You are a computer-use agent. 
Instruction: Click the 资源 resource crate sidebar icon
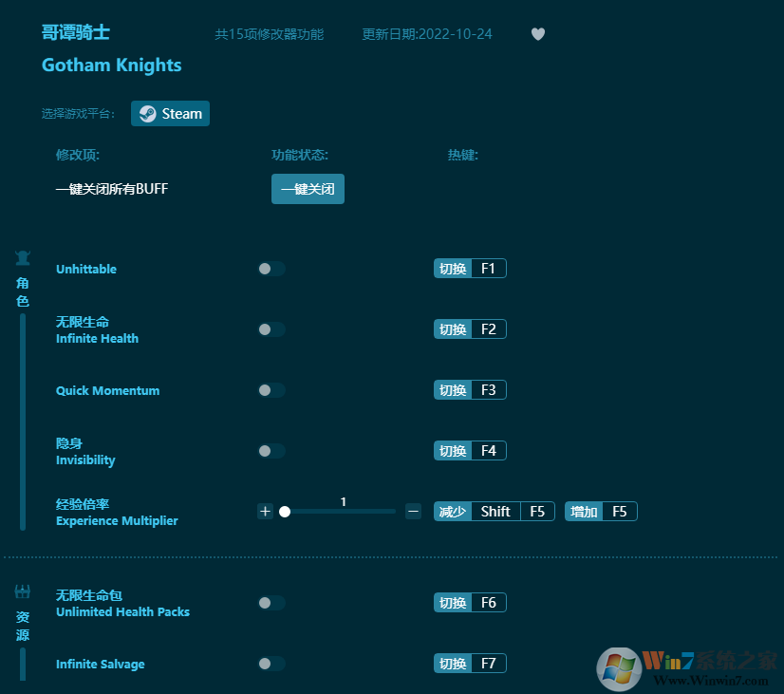[21, 590]
